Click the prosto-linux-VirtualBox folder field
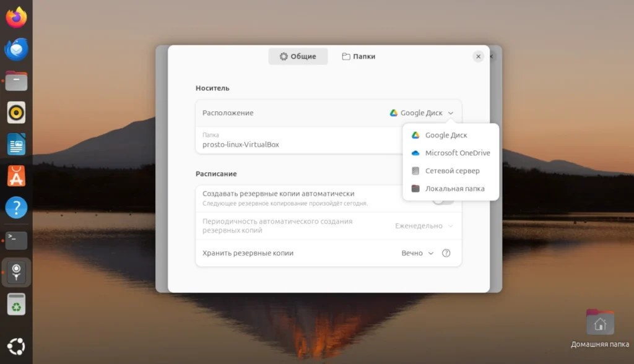Screen dimensions: 634x364 tap(299, 141)
